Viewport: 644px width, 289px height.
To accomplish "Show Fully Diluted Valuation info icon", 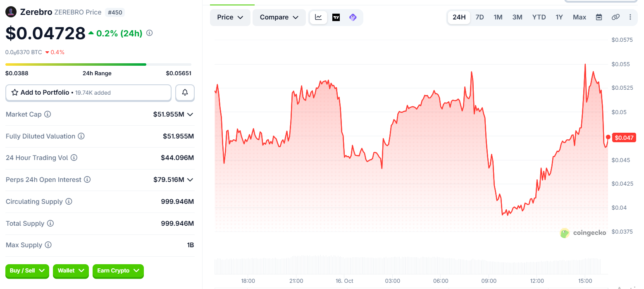I will [x=81, y=136].
